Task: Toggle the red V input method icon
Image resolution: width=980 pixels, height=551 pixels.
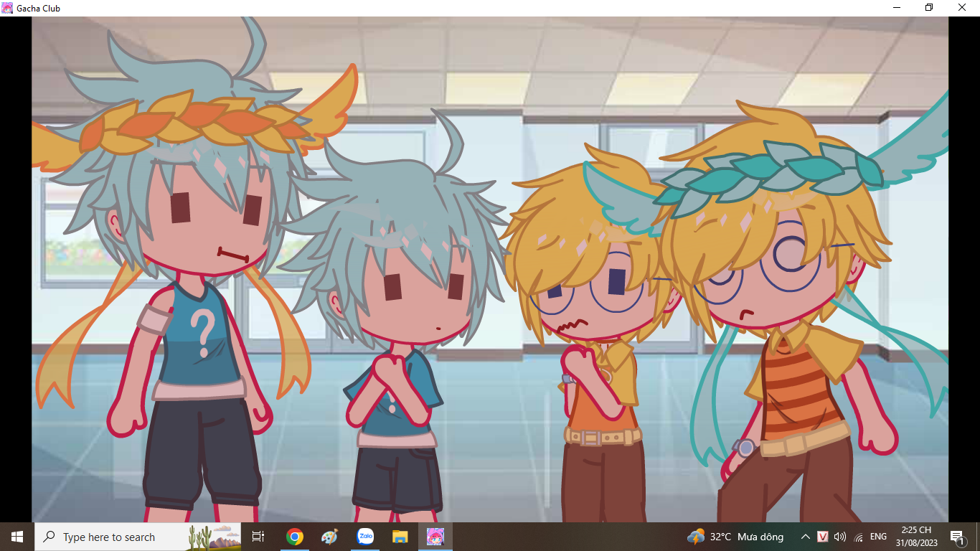Action: click(x=823, y=537)
